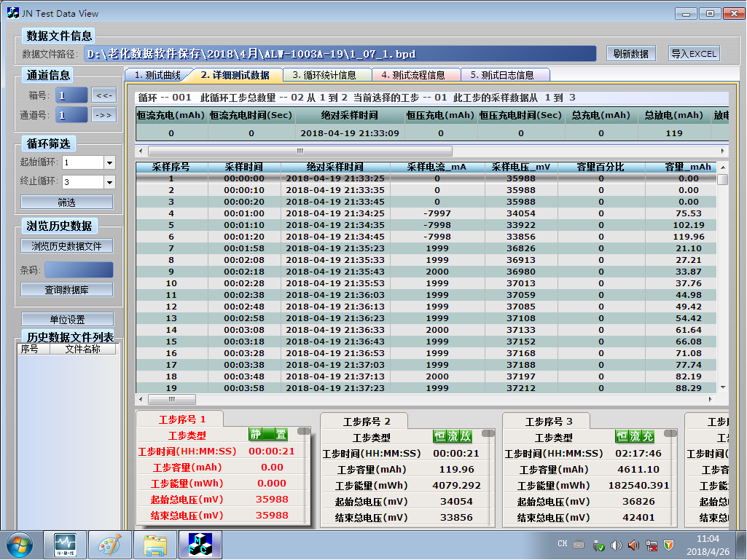
Task: Expand the 终止循环 dropdown
Action: coord(109,182)
